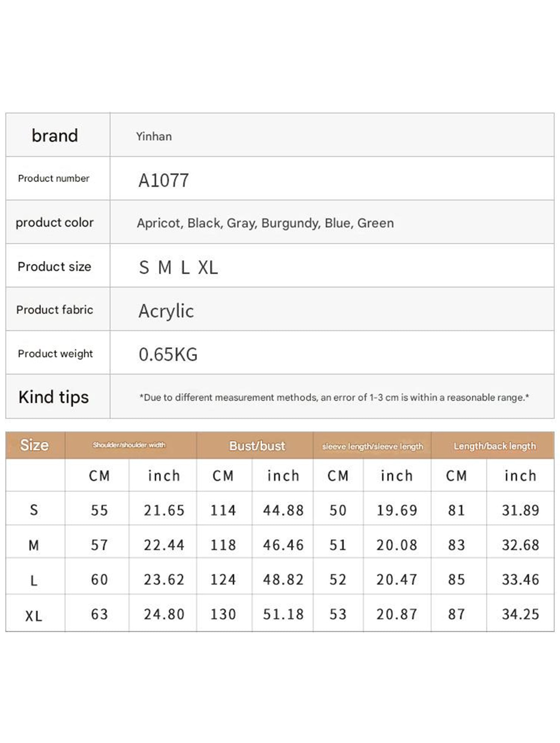Image resolution: width=560 pixels, height=743 pixels.
Task: Click the 22.44 inch shoulder value
Action: pyautogui.click(x=164, y=545)
